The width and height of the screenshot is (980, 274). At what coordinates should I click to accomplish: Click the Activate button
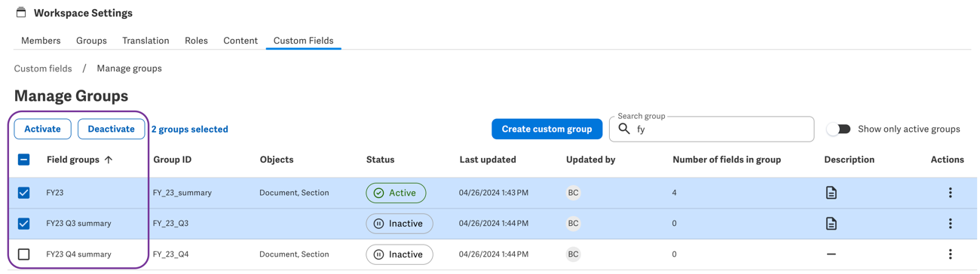click(42, 129)
